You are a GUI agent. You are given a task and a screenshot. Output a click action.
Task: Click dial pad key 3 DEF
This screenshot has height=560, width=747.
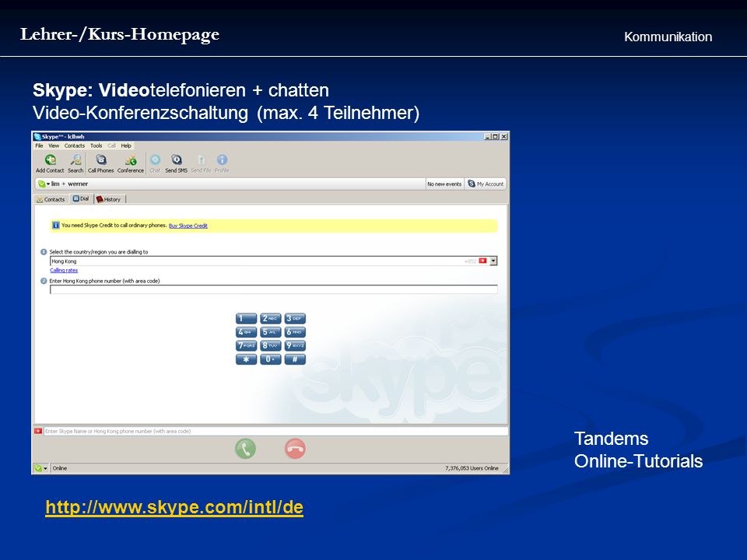295,319
